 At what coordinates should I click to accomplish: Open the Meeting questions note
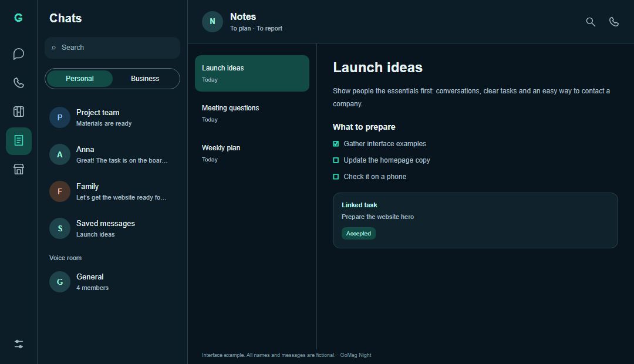point(252,113)
